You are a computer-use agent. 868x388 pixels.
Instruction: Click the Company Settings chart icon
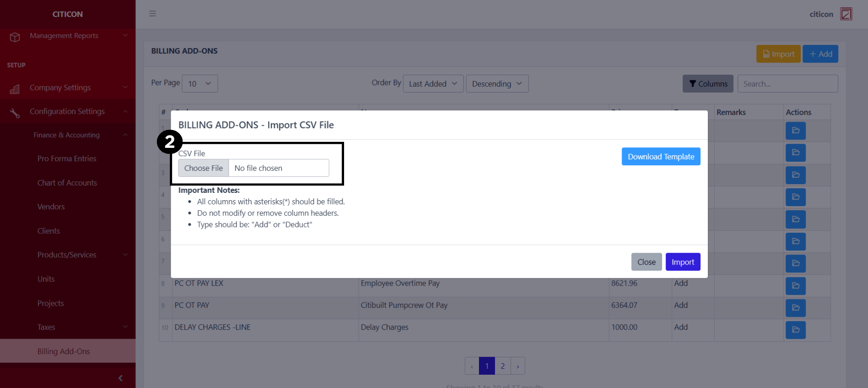[15, 89]
